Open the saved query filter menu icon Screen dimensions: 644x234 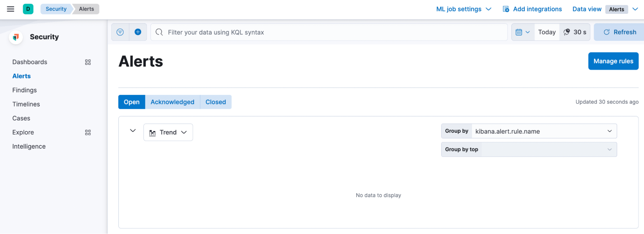tap(120, 32)
